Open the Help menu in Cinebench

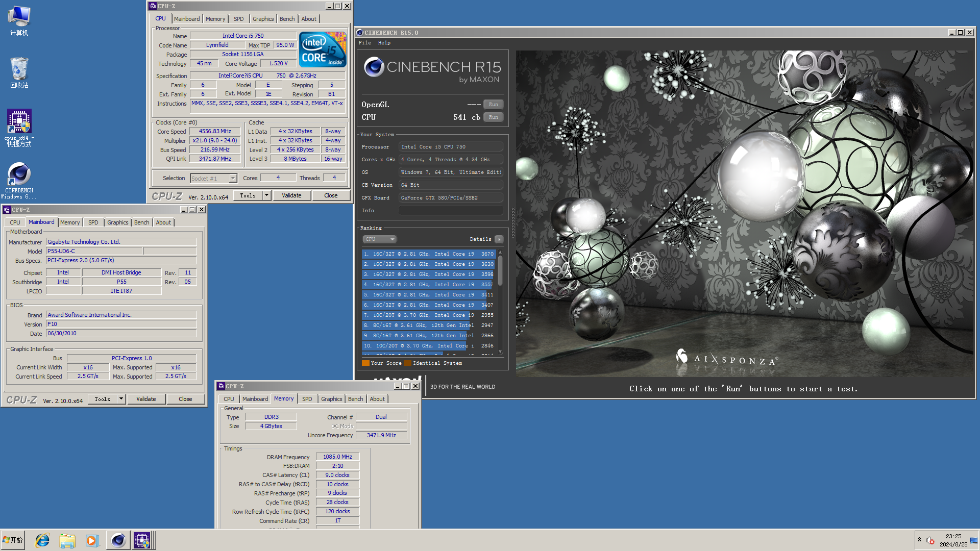pos(384,43)
